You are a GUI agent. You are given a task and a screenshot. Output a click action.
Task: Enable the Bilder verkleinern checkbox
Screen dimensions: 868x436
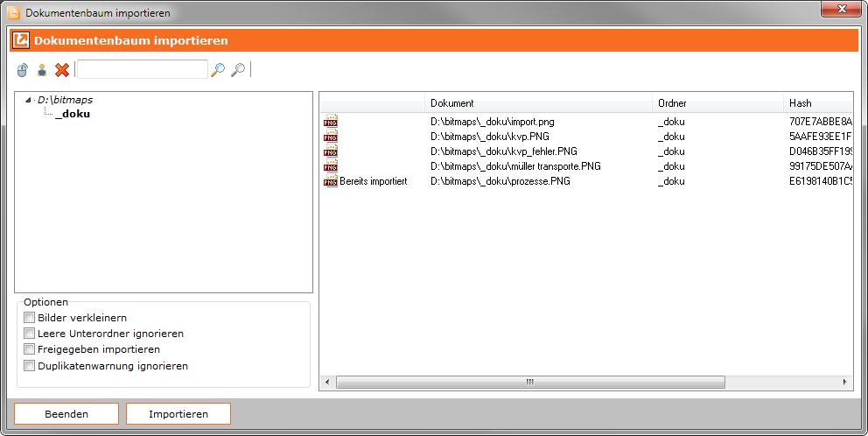coord(30,318)
